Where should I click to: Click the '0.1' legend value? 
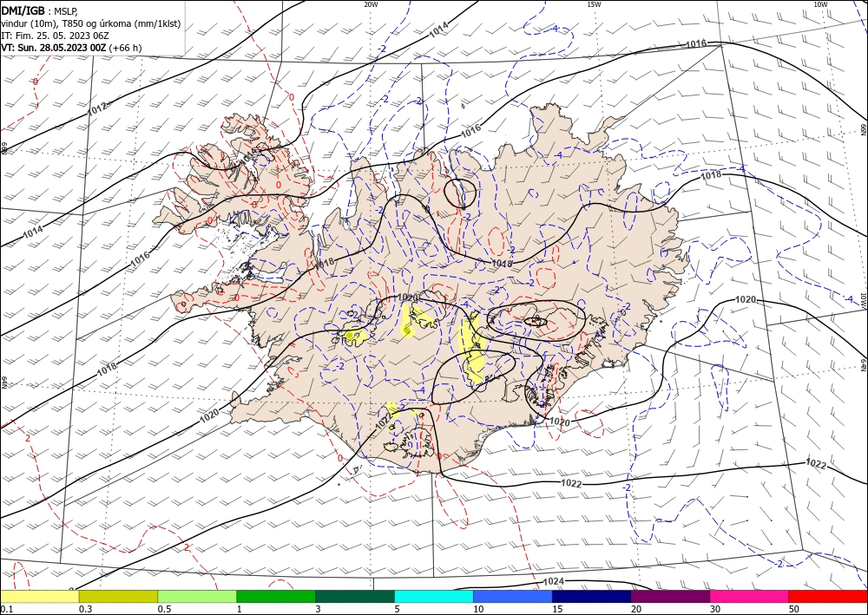tap(6, 609)
